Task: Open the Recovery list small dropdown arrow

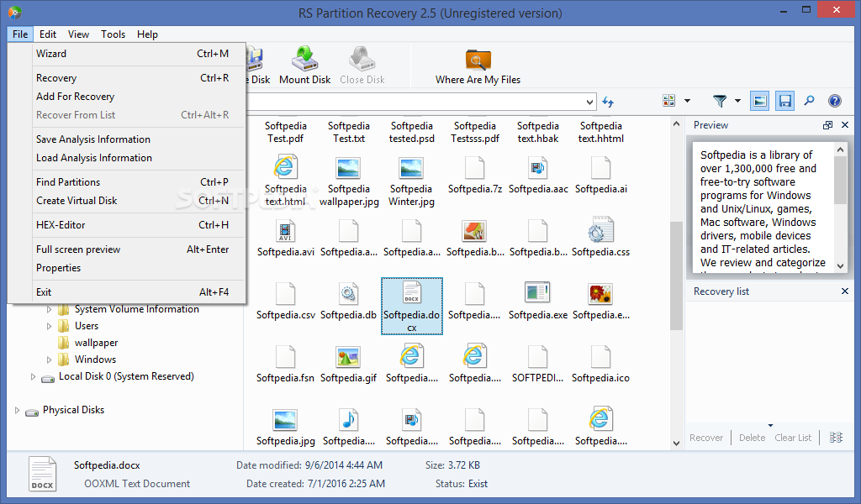Action: pos(770,425)
